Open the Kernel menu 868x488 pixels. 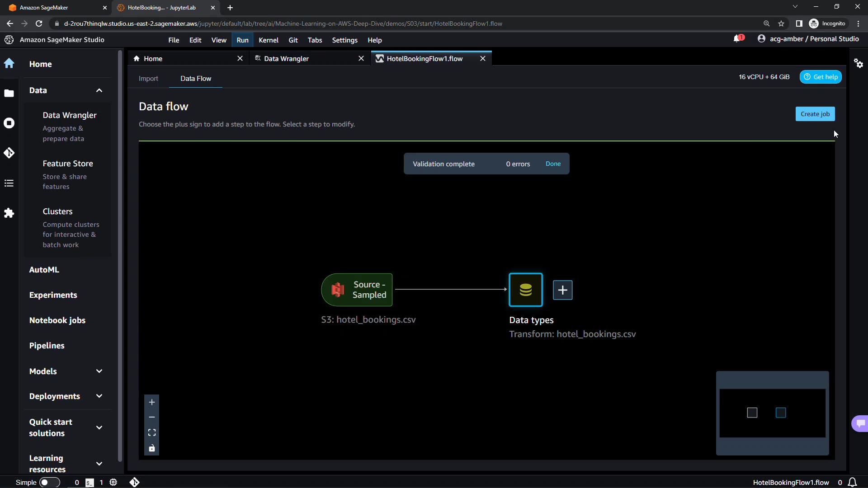pos(268,40)
